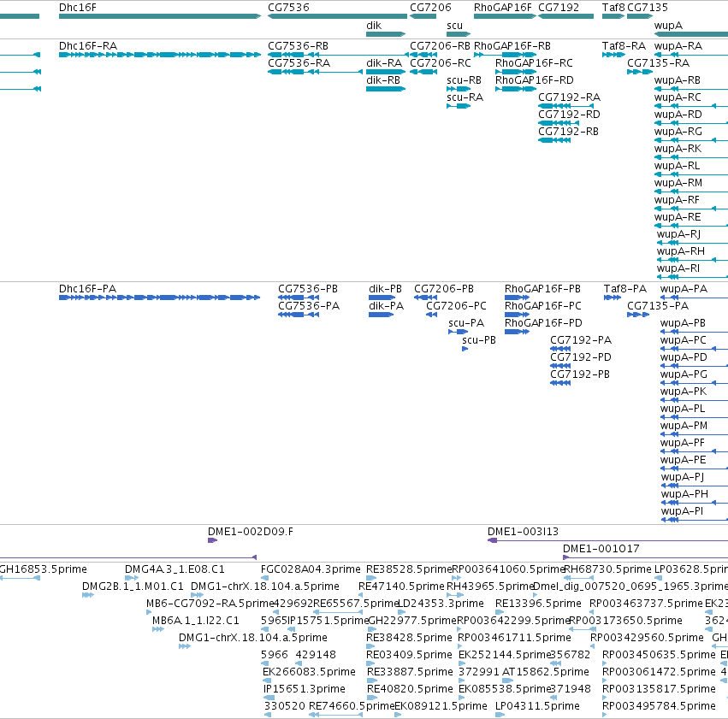Click protein RhoGAP16F-PD

[x=543, y=323]
